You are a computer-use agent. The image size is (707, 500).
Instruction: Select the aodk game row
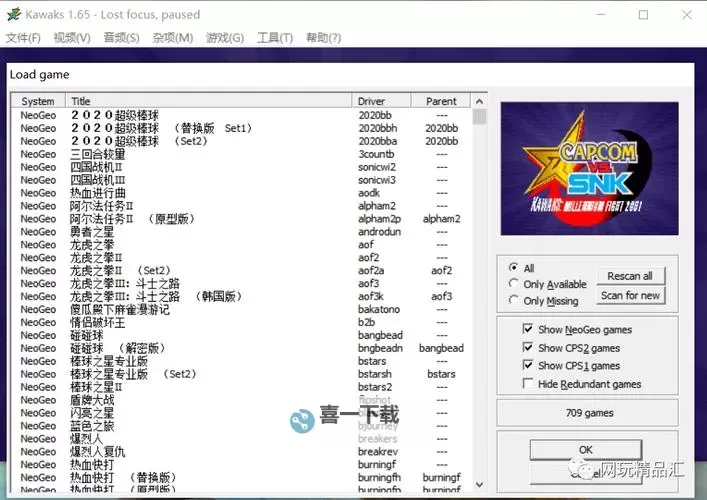click(242, 193)
